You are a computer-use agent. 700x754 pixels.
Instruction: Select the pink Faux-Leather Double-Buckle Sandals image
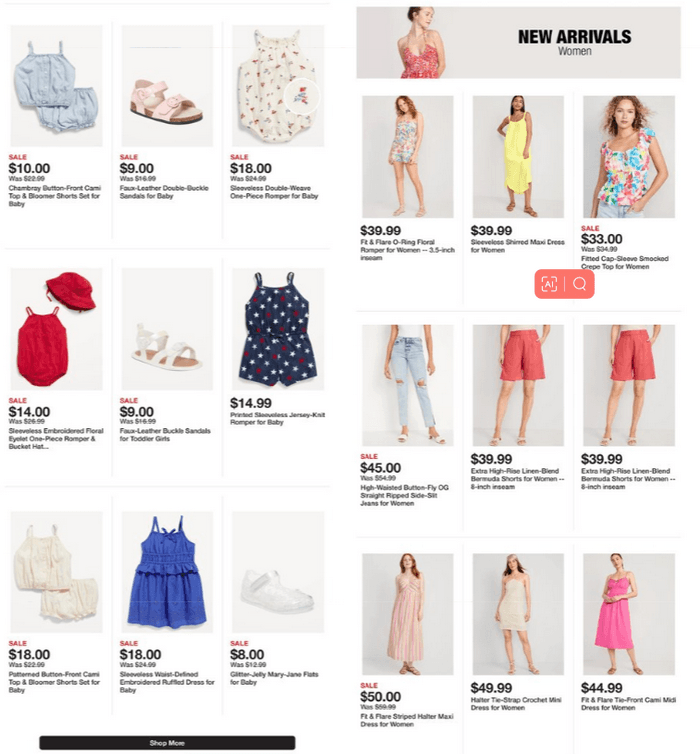[x=167, y=86]
